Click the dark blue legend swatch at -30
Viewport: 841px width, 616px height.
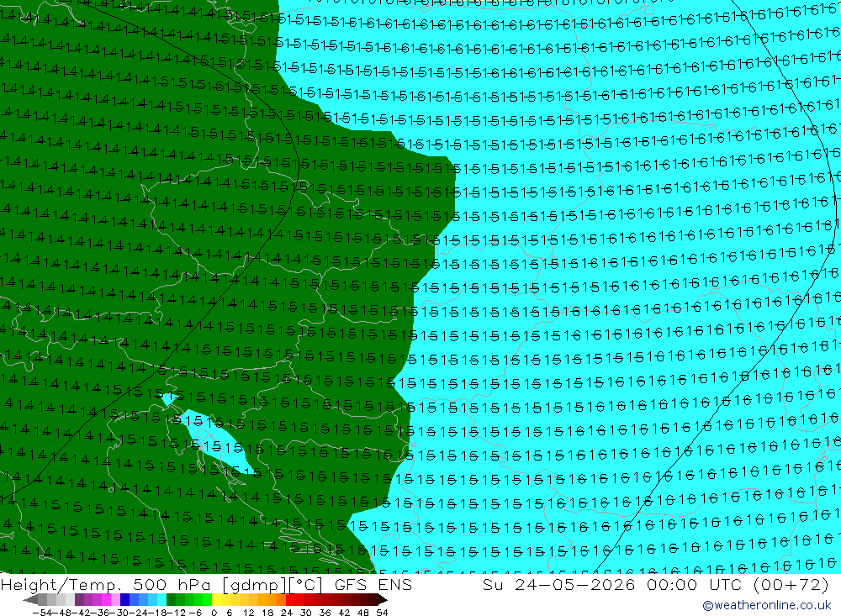pyautogui.click(x=124, y=599)
